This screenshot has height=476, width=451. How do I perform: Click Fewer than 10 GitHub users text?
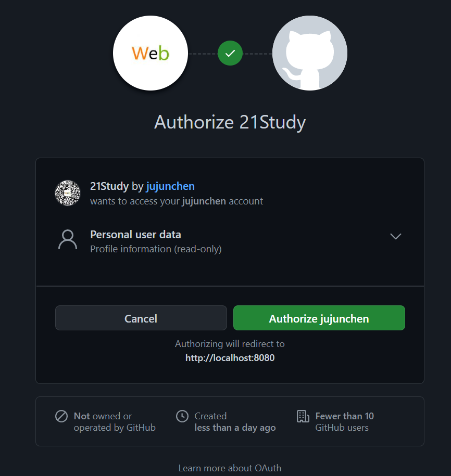tap(345, 422)
